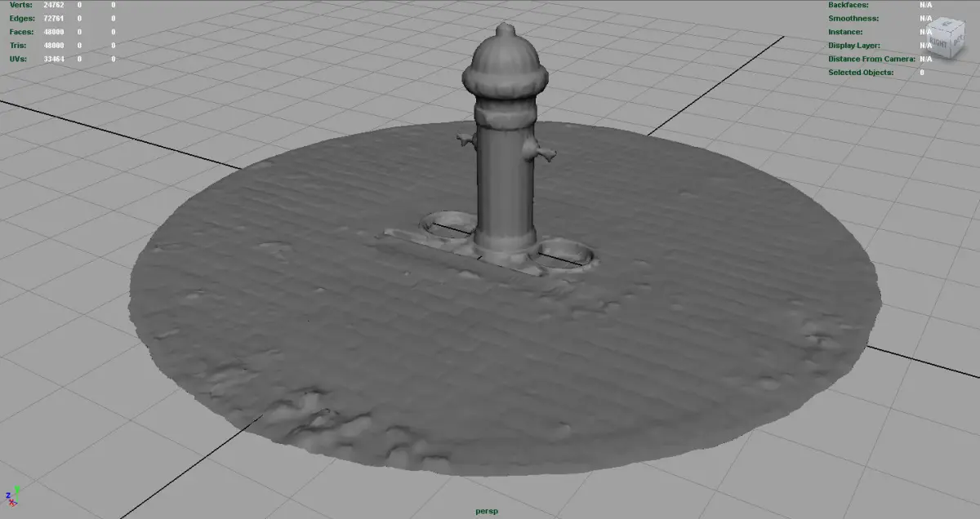Click the 48000 value in the Tris row

pyautogui.click(x=53, y=45)
